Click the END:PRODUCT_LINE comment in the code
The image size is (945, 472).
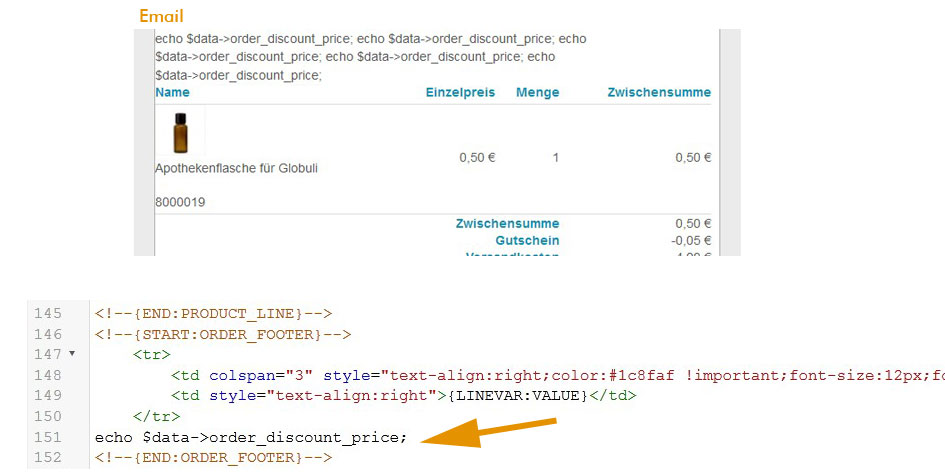213,313
